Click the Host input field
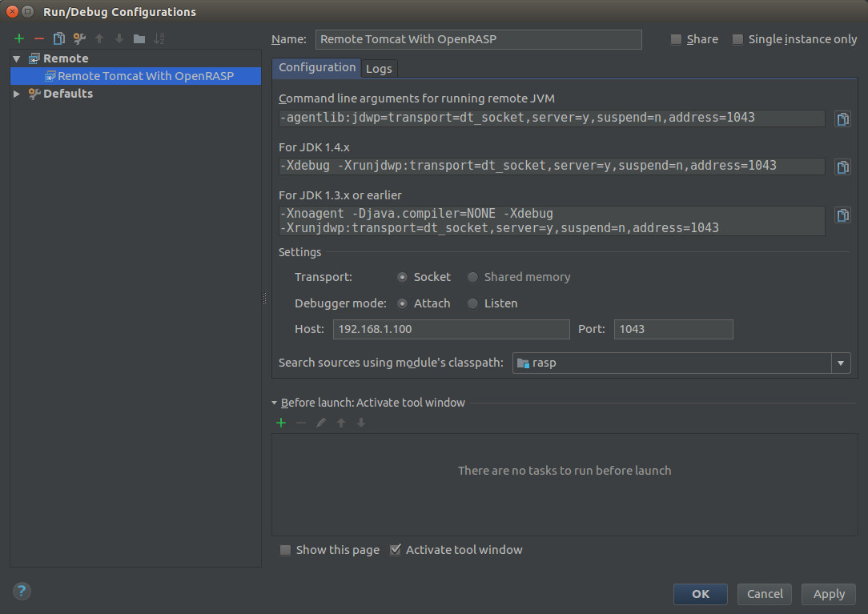The height and width of the screenshot is (614, 868). 451,329
